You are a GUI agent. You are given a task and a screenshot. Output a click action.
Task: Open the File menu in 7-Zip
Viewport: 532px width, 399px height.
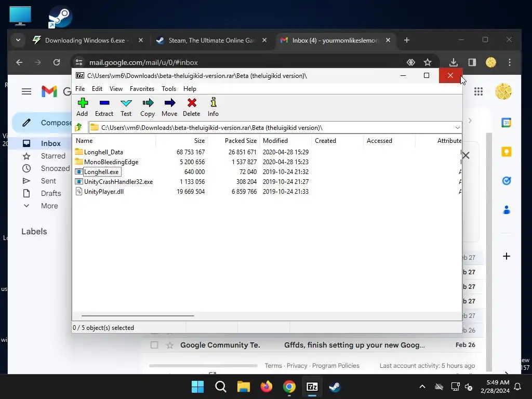click(x=80, y=88)
